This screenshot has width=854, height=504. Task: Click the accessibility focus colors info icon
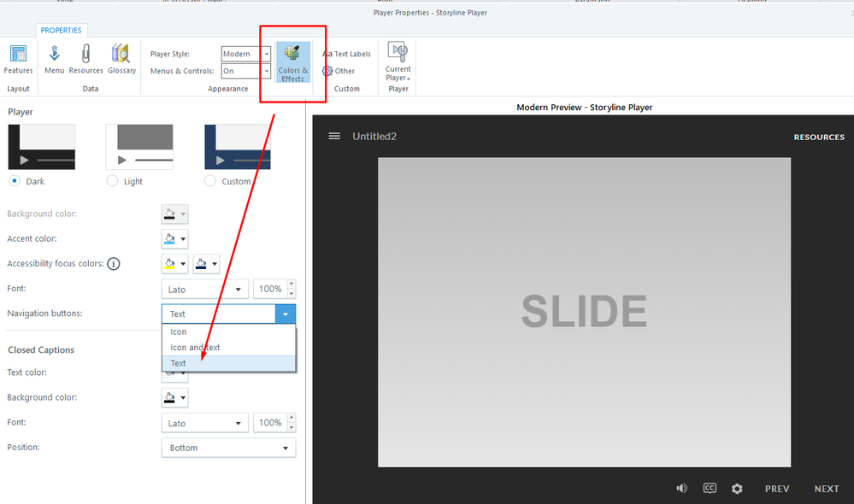coord(114,264)
